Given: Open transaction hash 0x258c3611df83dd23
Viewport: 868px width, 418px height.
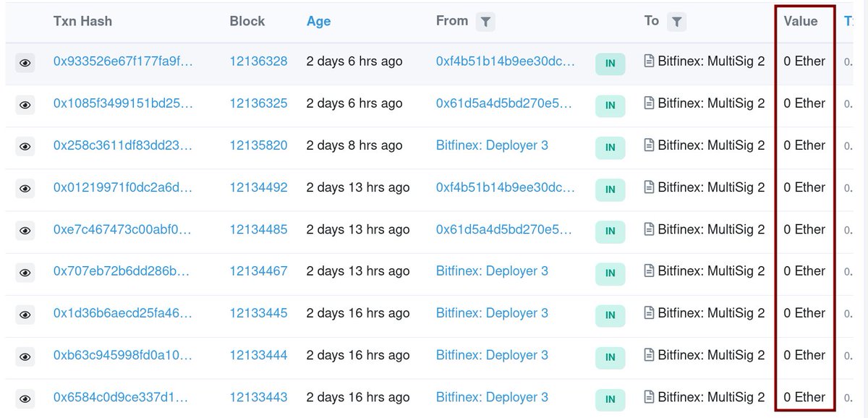Looking at the screenshot, I should pyautogui.click(x=123, y=145).
